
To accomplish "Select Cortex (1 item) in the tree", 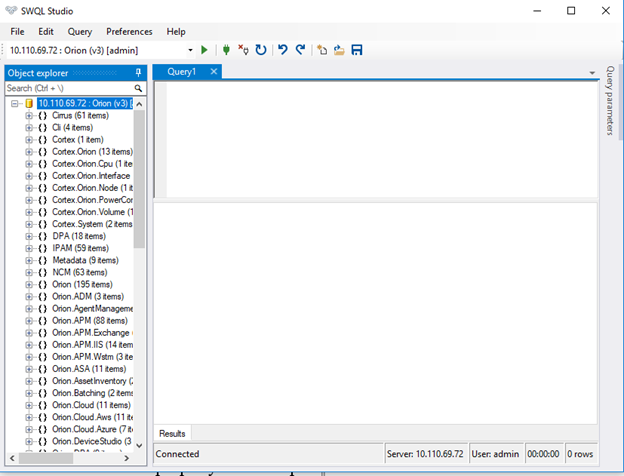I will click(78, 140).
